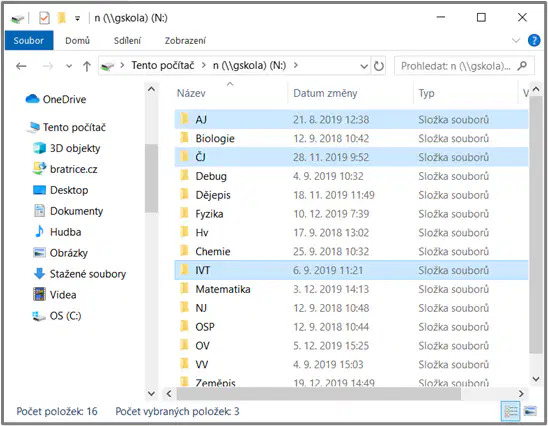The image size is (548, 426).
Task: Refresh the folder view
Action: point(379,66)
